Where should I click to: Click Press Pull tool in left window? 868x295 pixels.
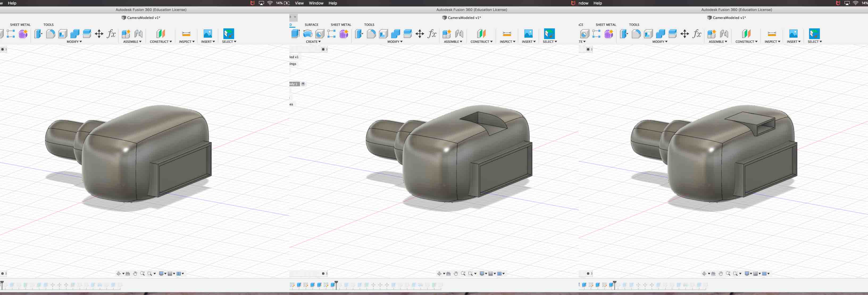(x=38, y=34)
